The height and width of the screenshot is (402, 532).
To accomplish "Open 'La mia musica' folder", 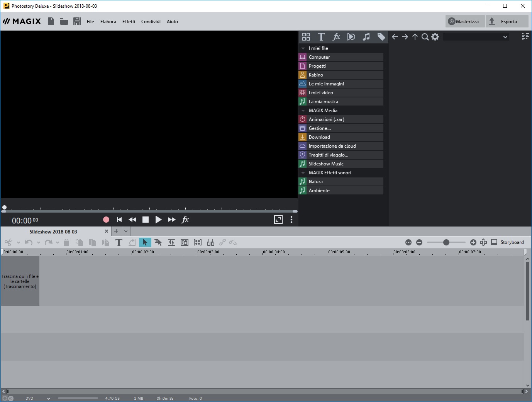I will 341,102.
